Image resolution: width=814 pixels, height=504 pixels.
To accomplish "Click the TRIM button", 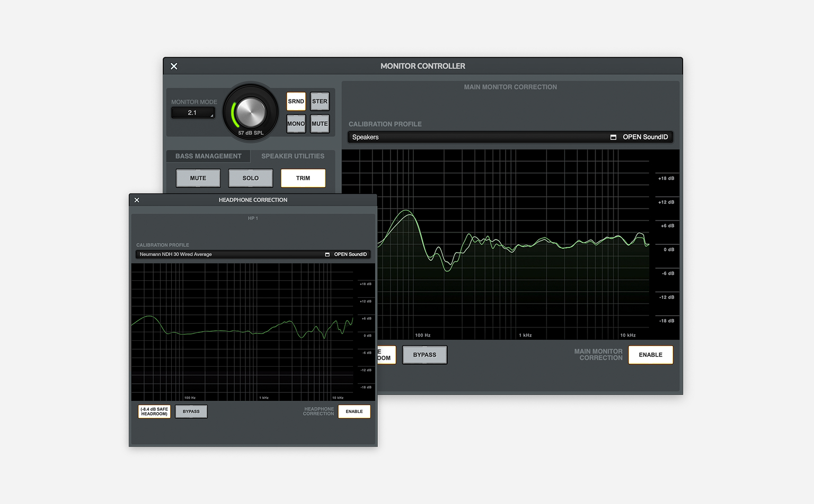I will tap(303, 178).
